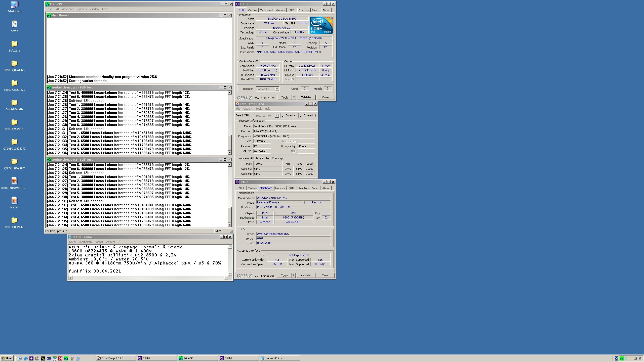Click the Core Voltage value 1.400 V
644x362 pixels.
click(299, 32)
